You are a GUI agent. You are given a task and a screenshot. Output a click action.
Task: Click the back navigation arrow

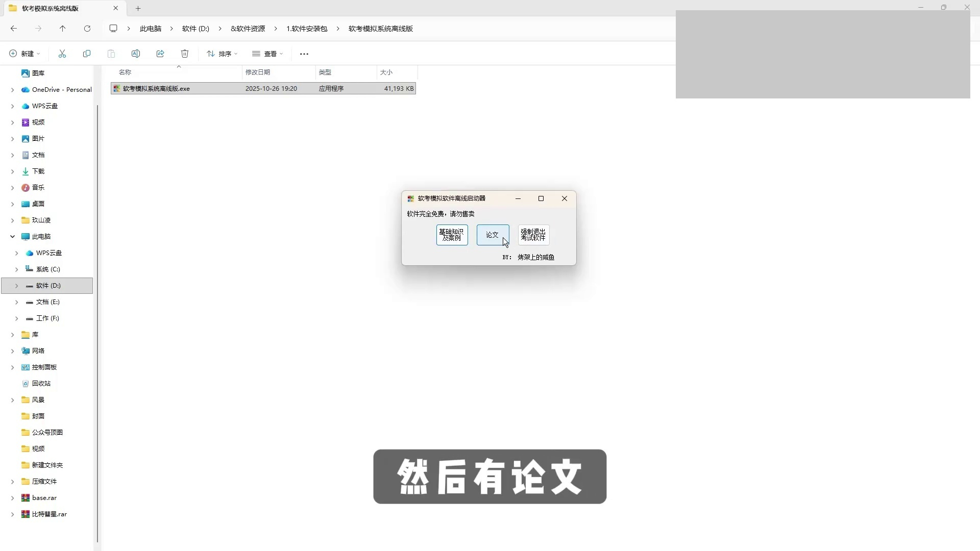(x=14, y=29)
